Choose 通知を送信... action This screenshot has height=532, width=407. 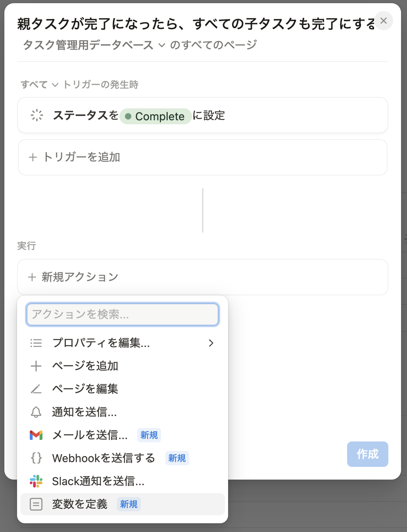(x=123, y=412)
